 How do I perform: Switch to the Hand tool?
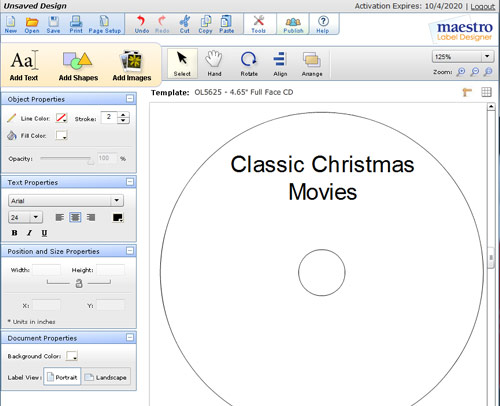pyautogui.click(x=214, y=63)
